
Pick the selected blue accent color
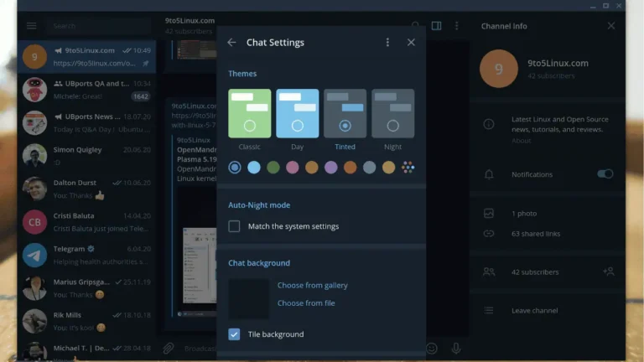pyautogui.click(x=235, y=168)
